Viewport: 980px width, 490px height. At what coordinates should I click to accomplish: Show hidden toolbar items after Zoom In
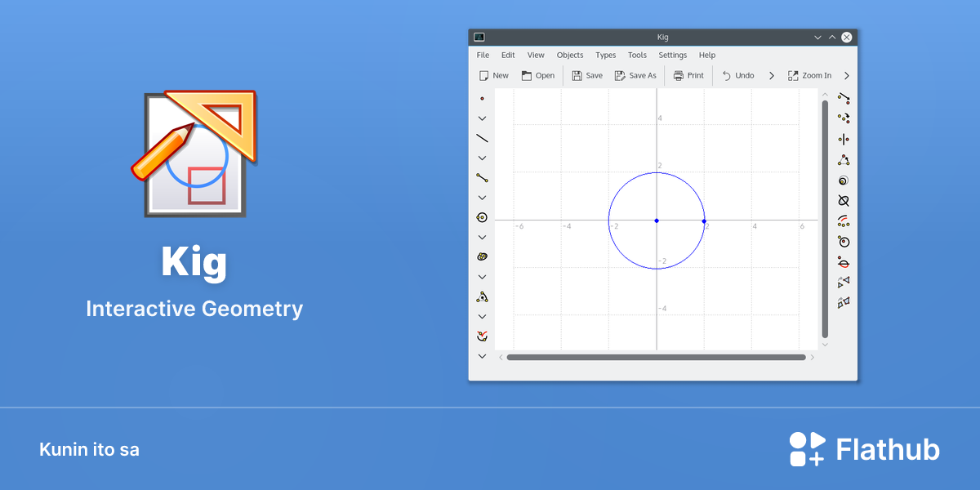(847, 76)
